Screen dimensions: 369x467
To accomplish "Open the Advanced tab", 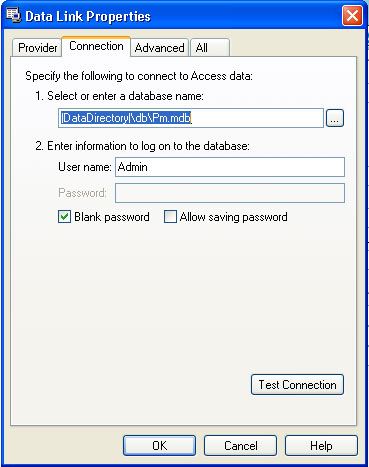I will [160, 48].
